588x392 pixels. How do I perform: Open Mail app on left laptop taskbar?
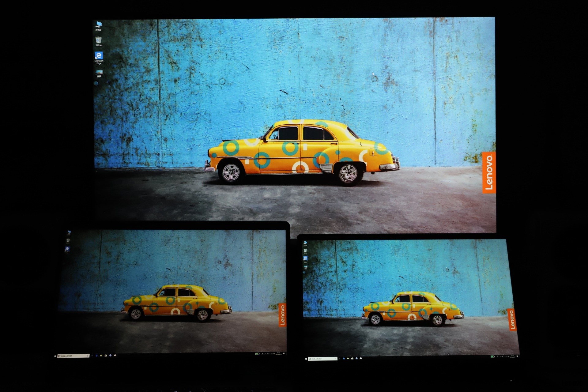(x=115, y=355)
